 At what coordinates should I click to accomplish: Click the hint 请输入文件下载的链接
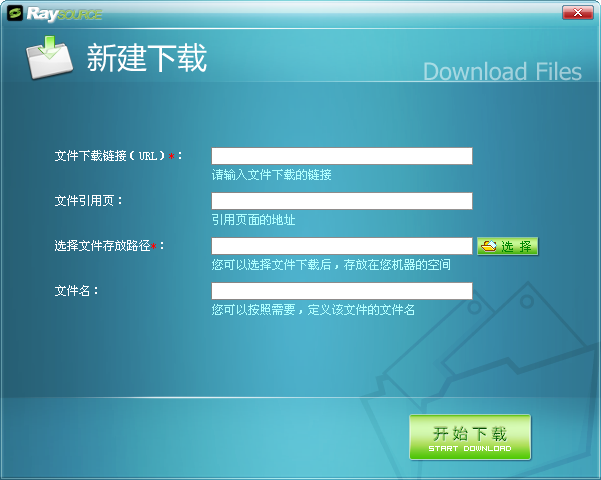point(271,175)
